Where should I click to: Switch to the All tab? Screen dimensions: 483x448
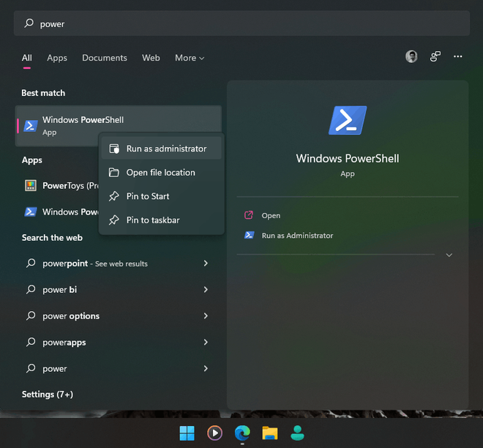[27, 58]
